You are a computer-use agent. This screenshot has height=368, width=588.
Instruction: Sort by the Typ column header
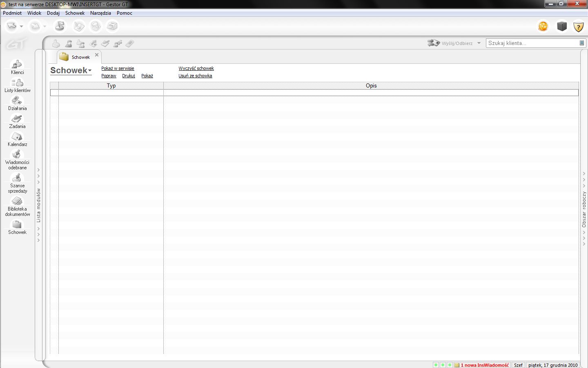pyautogui.click(x=111, y=85)
